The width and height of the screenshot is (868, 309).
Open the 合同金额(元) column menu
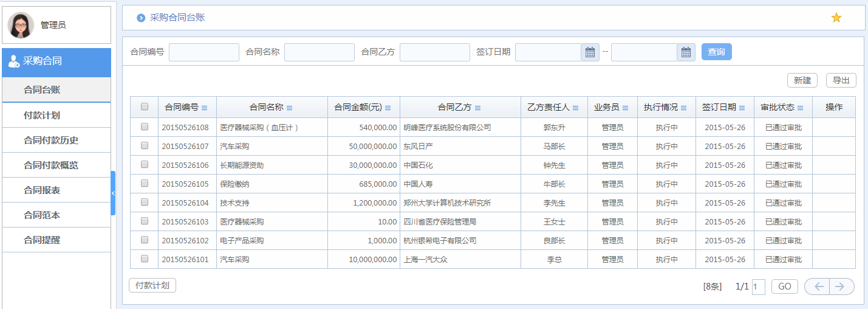pyautogui.click(x=388, y=108)
